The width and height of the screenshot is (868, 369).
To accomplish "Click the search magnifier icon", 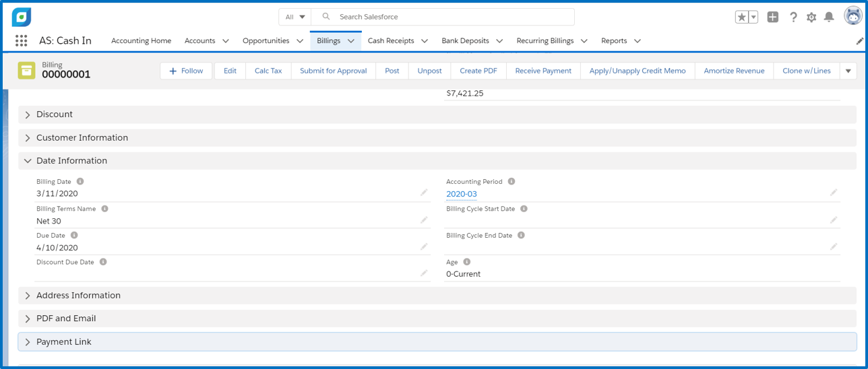I will tap(326, 17).
